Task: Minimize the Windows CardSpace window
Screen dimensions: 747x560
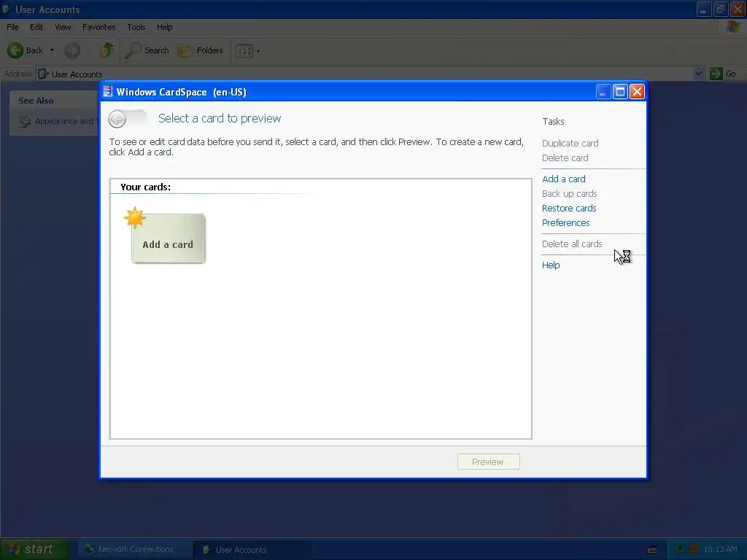Action: coord(603,91)
